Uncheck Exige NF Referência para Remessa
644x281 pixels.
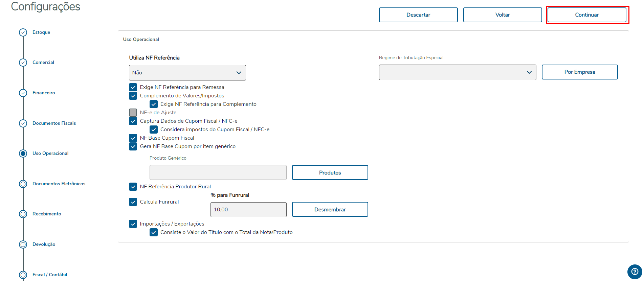[133, 87]
